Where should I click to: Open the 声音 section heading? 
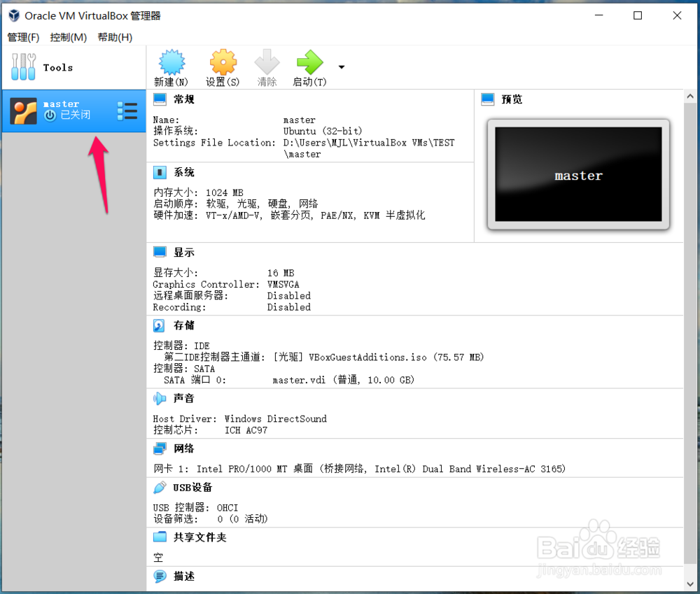[x=184, y=398]
